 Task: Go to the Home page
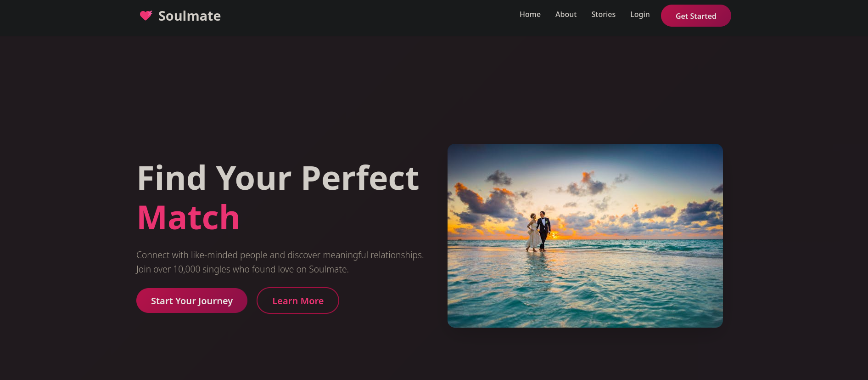point(530,15)
